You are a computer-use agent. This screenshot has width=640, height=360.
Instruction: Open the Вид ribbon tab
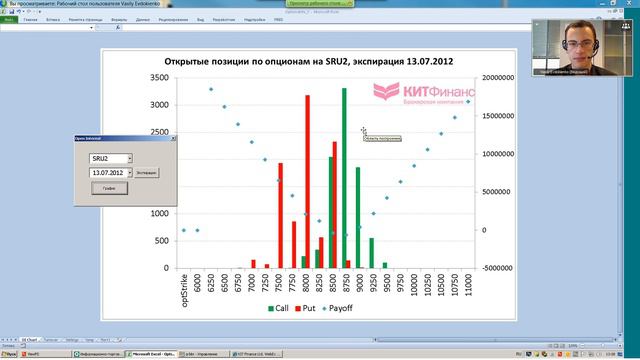[200, 19]
